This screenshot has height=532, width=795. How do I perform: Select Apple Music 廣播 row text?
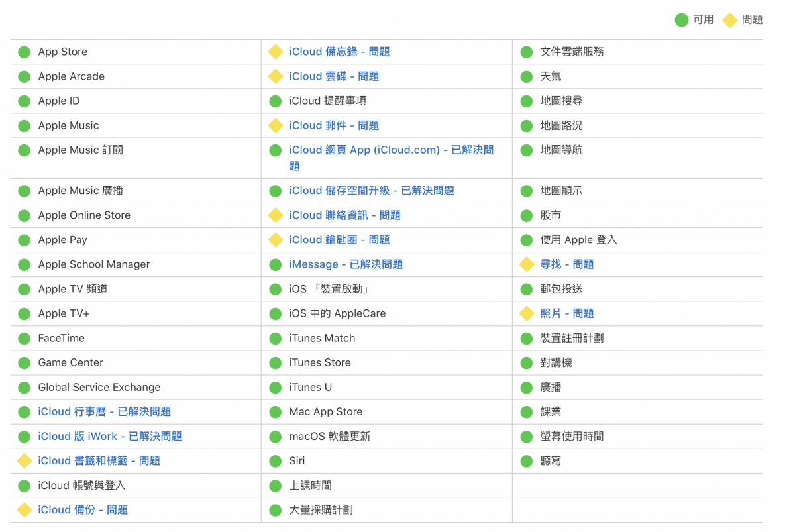click(x=80, y=191)
